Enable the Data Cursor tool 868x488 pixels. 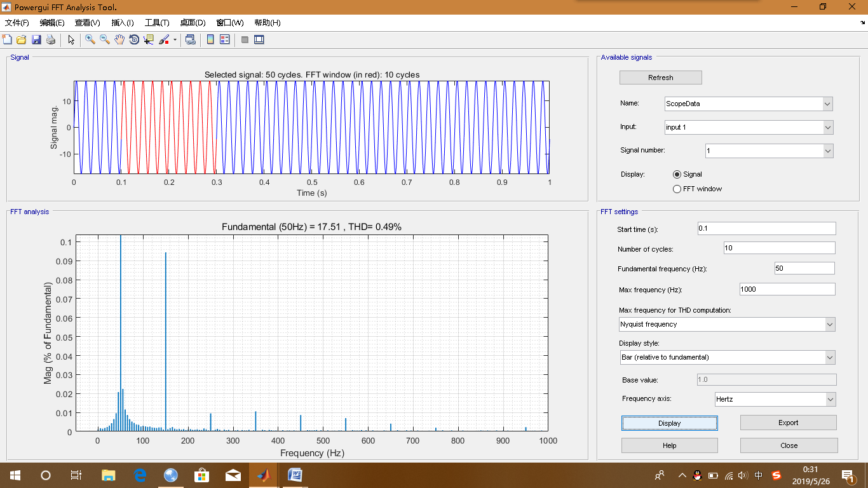(149, 39)
